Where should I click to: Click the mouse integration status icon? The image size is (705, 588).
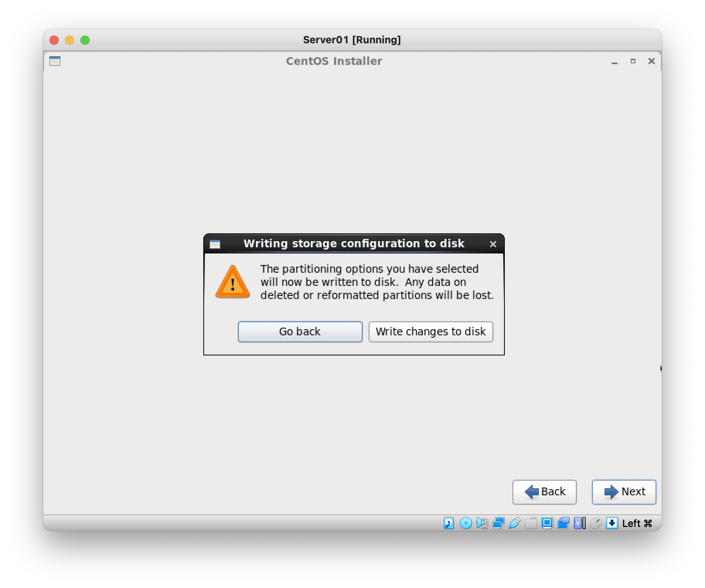click(596, 523)
